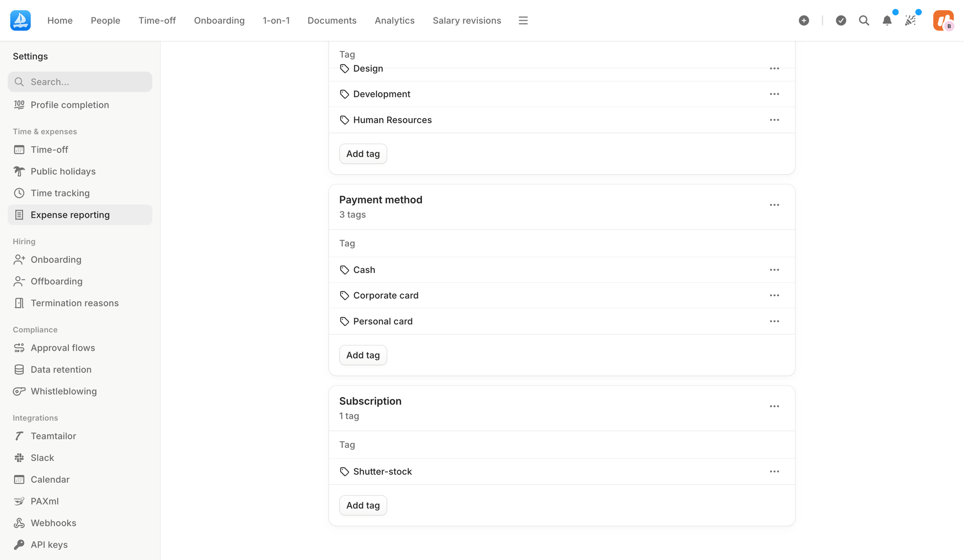Open options for the Shutter-stock tag

(x=774, y=472)
